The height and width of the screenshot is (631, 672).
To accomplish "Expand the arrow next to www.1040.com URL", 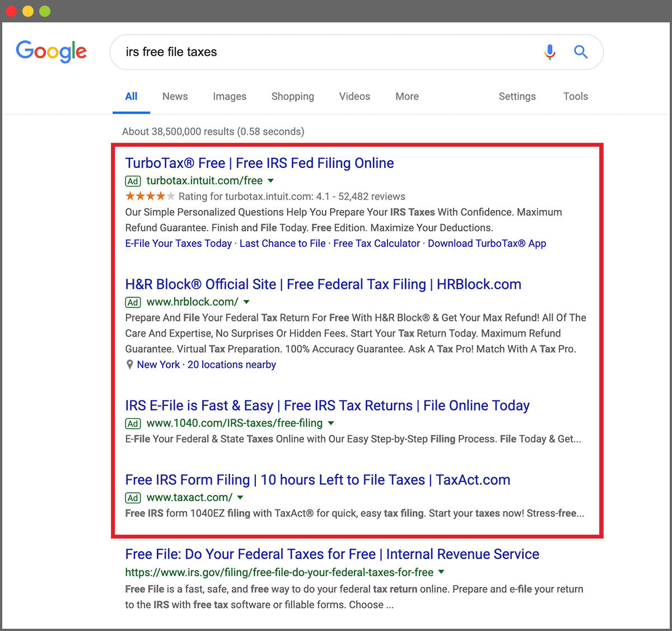I will (331, 423).
